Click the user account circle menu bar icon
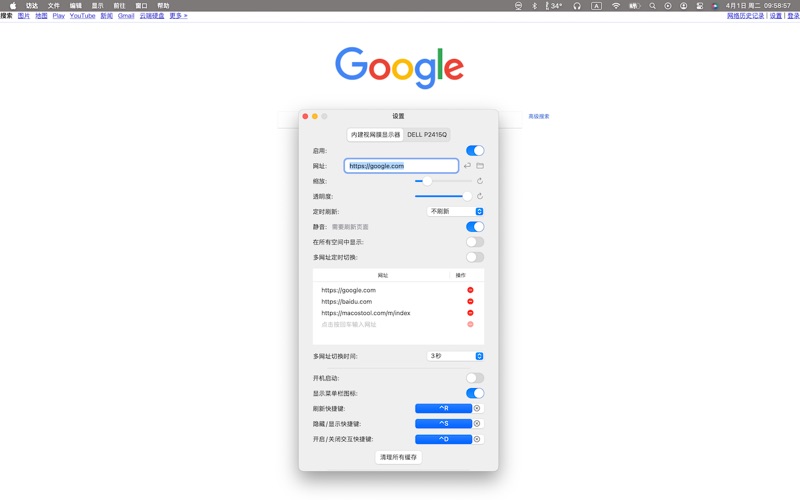The width and height of the screenshot is (800, 500). coord(684,6)
